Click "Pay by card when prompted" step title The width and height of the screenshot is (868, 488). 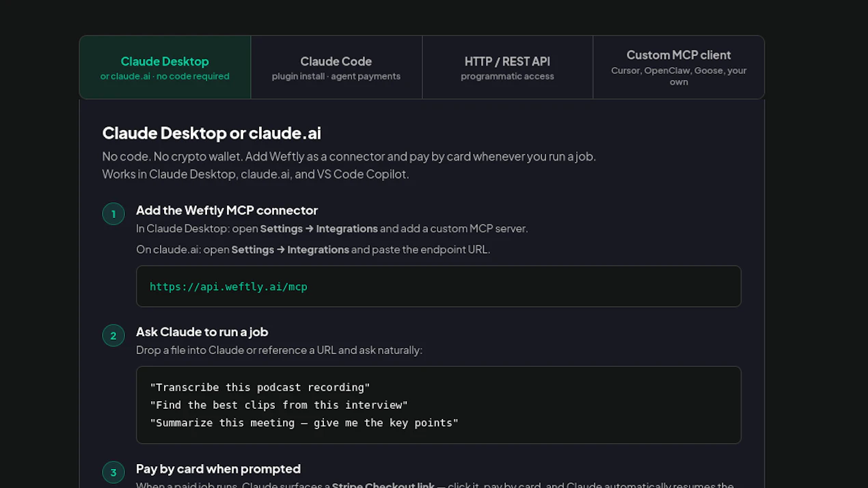point(218,469)
